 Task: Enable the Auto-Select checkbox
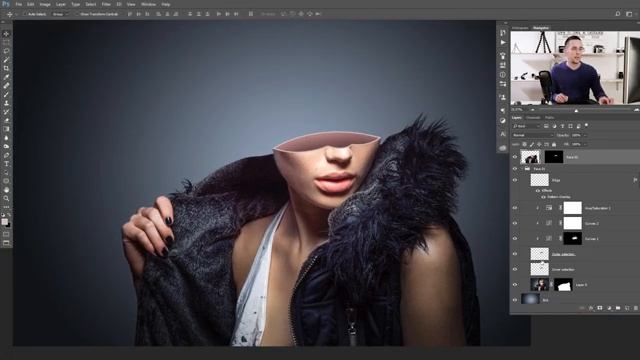coord(24,14)
